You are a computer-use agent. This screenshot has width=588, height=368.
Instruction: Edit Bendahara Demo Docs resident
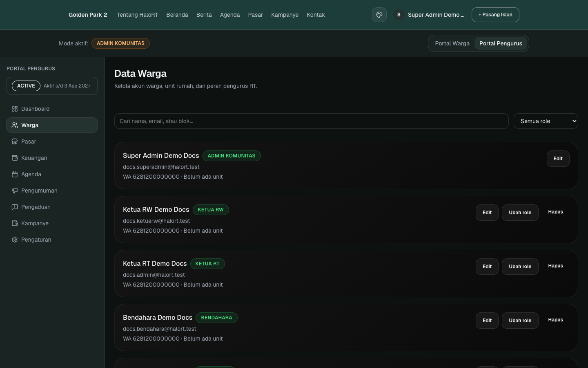[487, 321]
